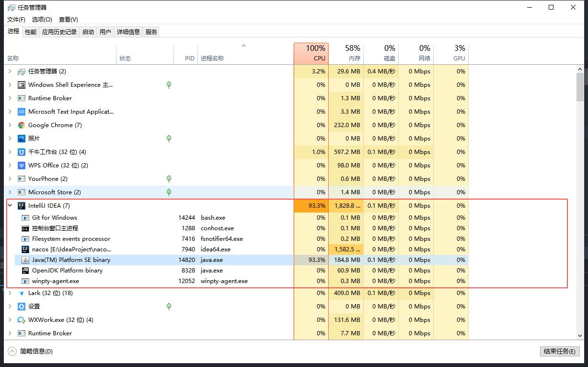Open the 选项(O) menu
588x367 pixels.
[42, 20]
